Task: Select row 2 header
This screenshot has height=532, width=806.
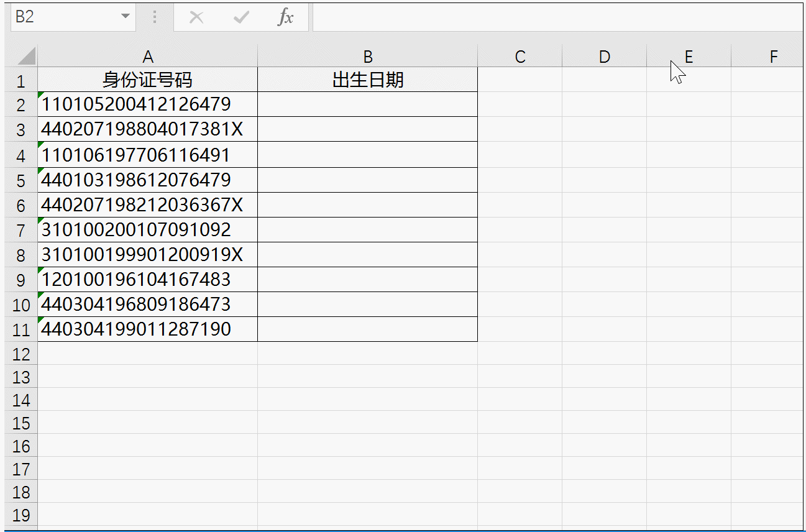Action: (21, 105)
